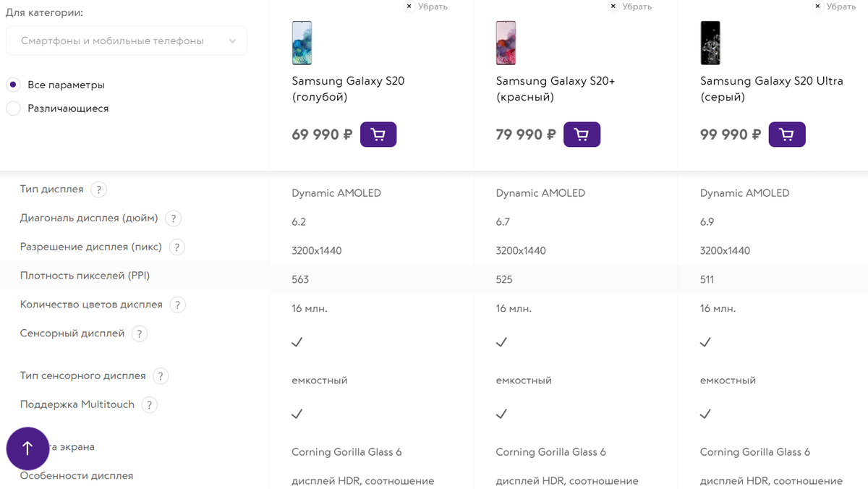868x489 pixels.
Task: Select the Все параметры radio option
Action: pyautogui.click(x=13, y=85)
